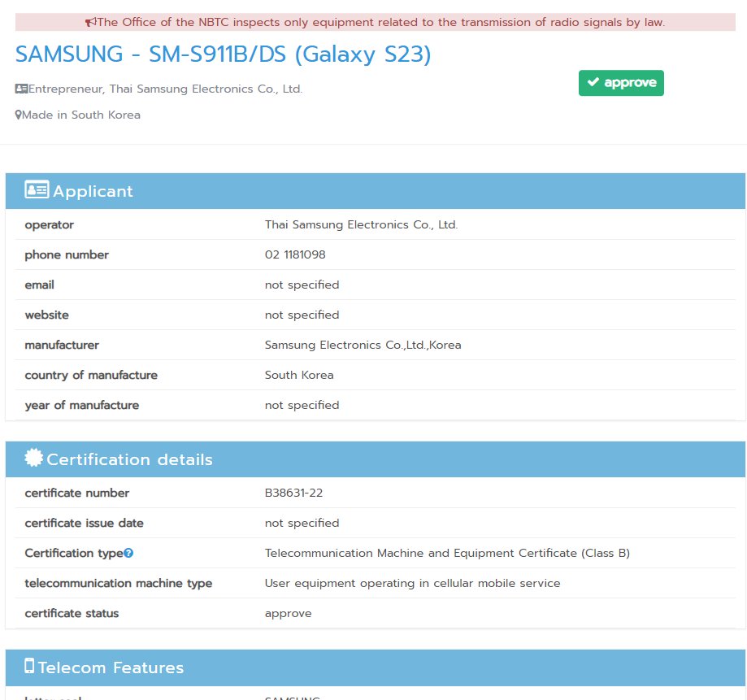Click the Applicant section header

[x=376, y=191]
